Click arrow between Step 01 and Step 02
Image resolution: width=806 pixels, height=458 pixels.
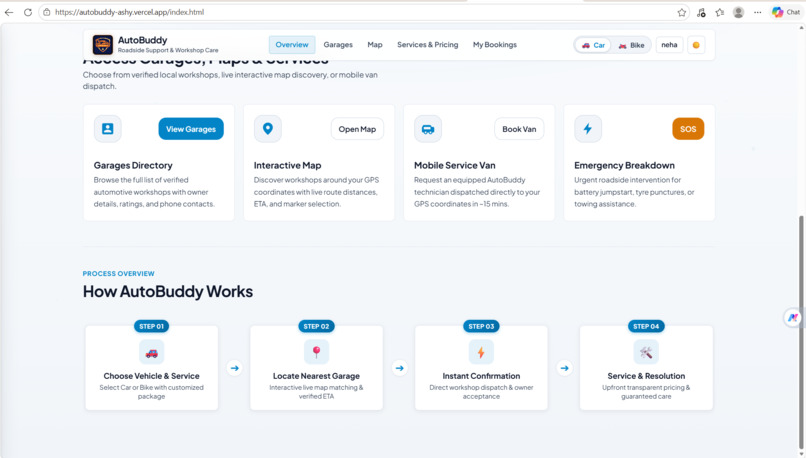[x=234, y=368]
